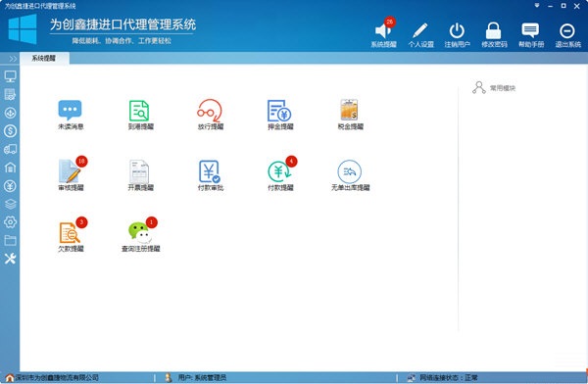
Task: Open the 付款审批 icon
Action: 210,171
